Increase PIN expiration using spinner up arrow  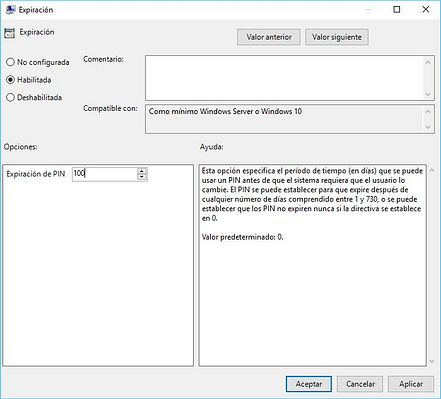coord(142,171)
